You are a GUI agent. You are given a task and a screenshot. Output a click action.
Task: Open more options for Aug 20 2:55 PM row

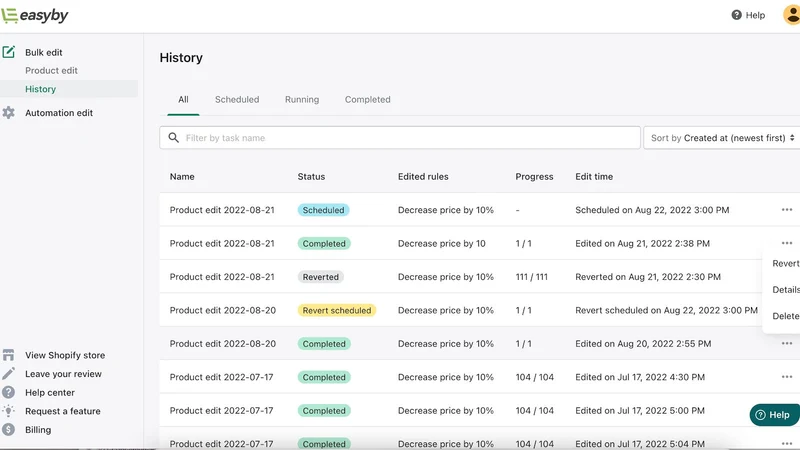(787, 344)
